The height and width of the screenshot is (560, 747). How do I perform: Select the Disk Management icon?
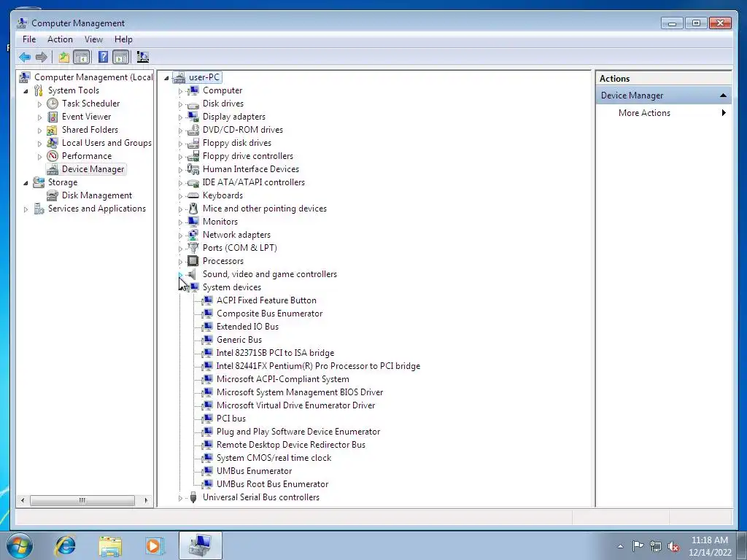pos(53,195)
